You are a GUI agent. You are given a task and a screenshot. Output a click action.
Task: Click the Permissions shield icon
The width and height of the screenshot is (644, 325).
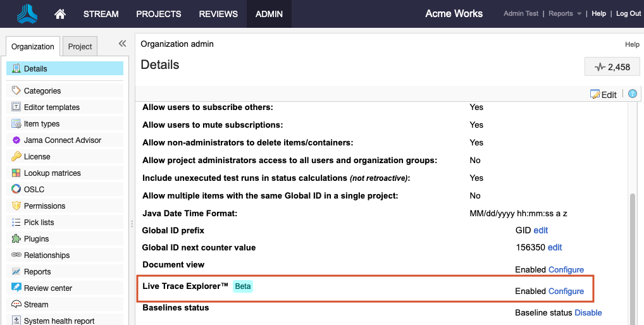point(16,205)
